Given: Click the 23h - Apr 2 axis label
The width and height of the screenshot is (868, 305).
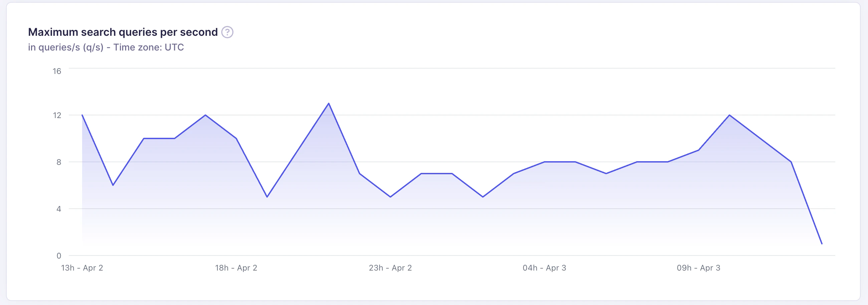Looking at the screenshot, I should [x=391, y=268].
